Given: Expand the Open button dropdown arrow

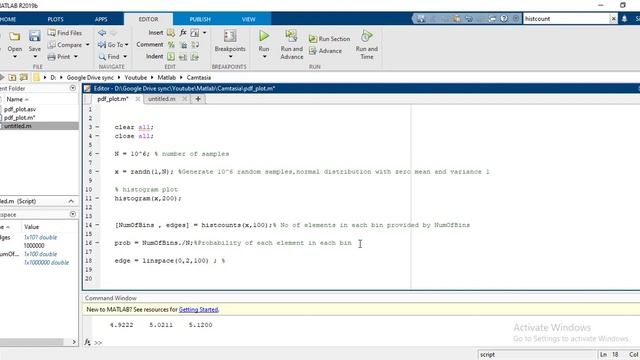Looking at the screenshot, I should (x=15, y=57).
